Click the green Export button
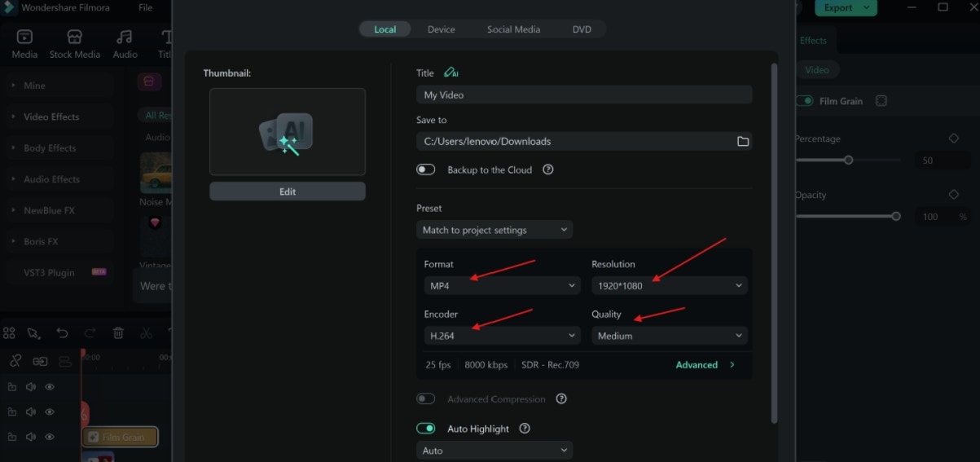980x462 pixels. pos(846,8)
